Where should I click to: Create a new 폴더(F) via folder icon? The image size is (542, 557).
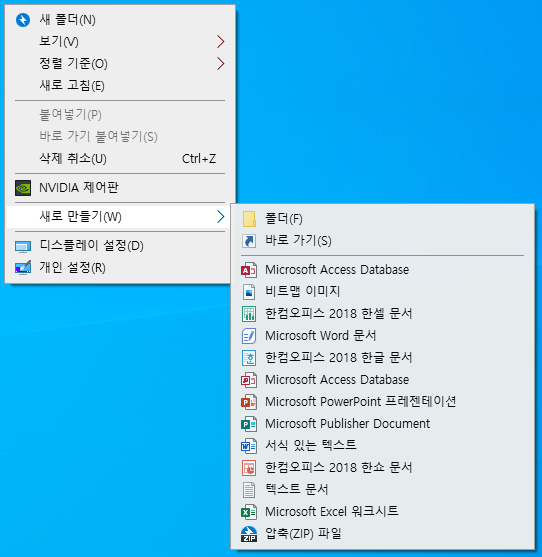pyautogui.click(x=249, y=219)
